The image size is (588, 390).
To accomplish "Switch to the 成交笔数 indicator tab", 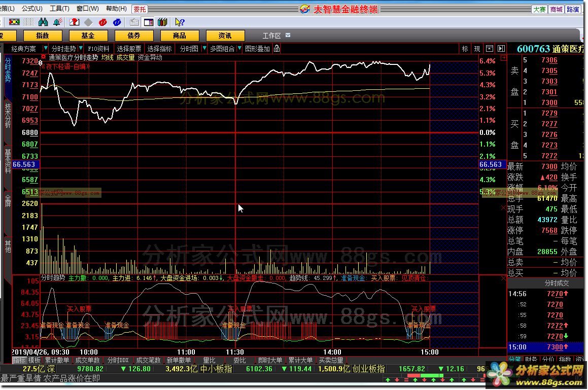I will [x=148, y=360].
